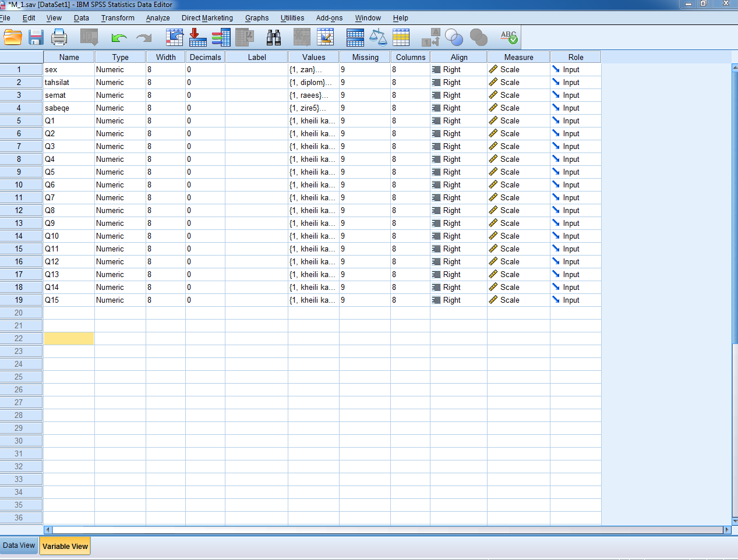
Task: Click the Align cell 'Right' for semat
Action: pos(458,95)
